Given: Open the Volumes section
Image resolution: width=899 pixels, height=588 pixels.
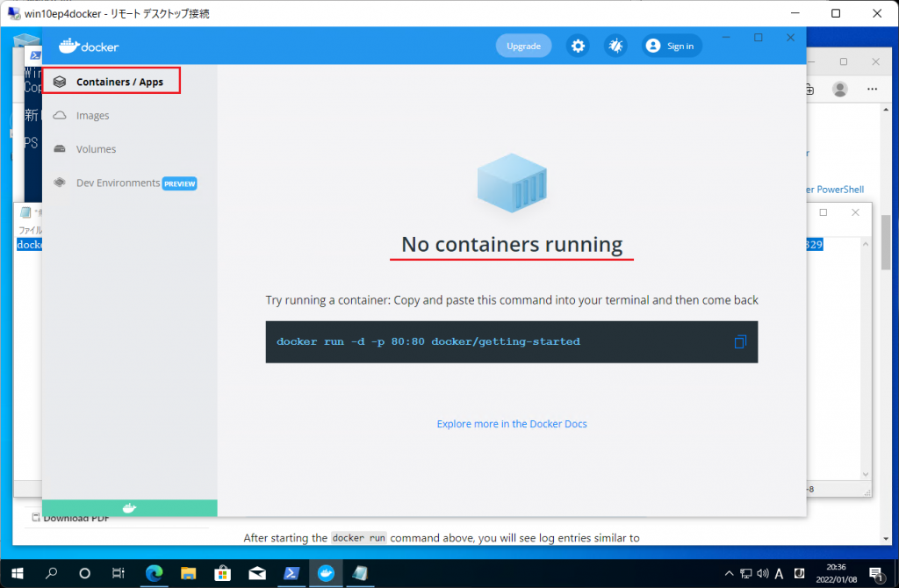Looking at the screenshot, I should (96, 149).
